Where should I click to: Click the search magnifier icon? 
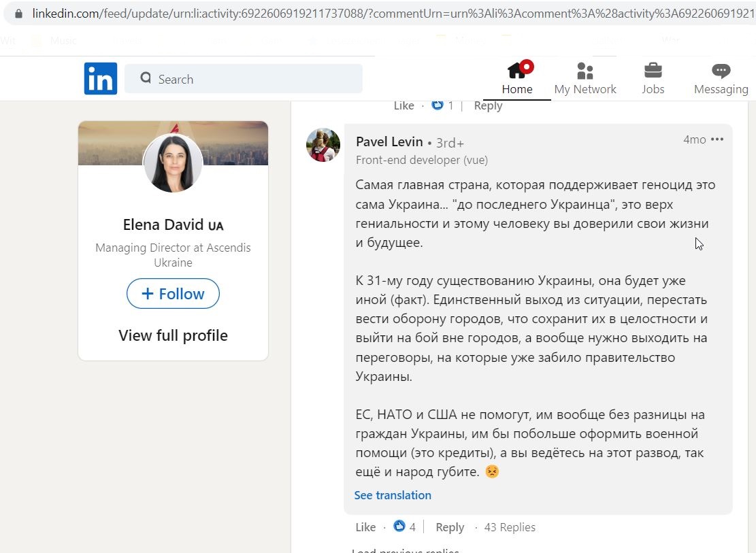point(146,78)
